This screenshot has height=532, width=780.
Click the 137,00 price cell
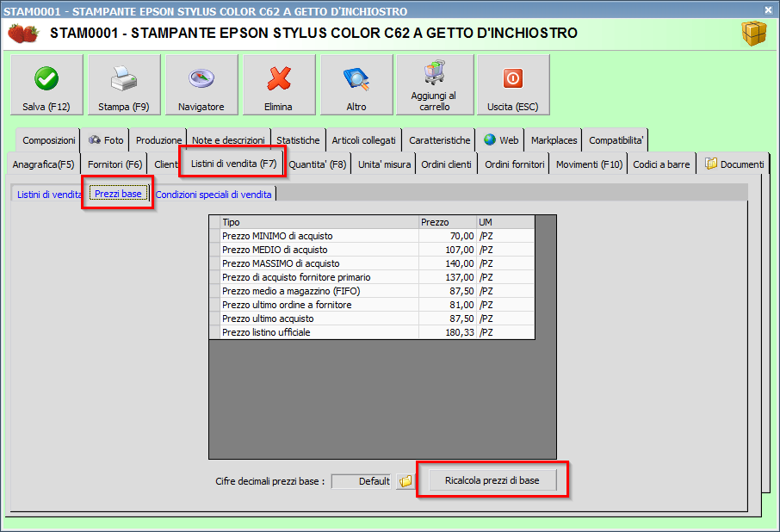[448, 277]
